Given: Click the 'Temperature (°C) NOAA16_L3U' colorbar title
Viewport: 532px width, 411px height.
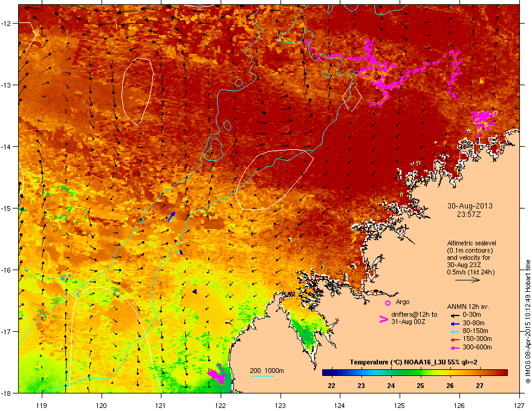Looking at the screenshot, I should pyautogui.click(x=397, y=363).
